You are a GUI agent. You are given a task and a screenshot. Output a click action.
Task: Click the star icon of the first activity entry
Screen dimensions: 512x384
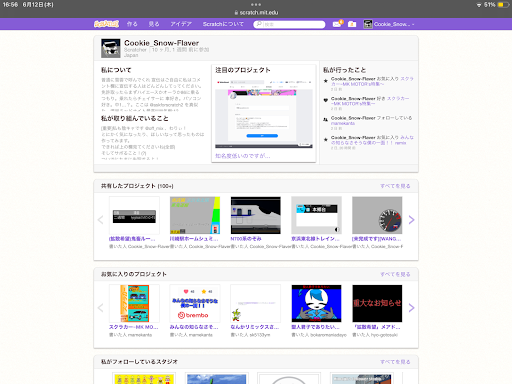(x=326, y=81)
